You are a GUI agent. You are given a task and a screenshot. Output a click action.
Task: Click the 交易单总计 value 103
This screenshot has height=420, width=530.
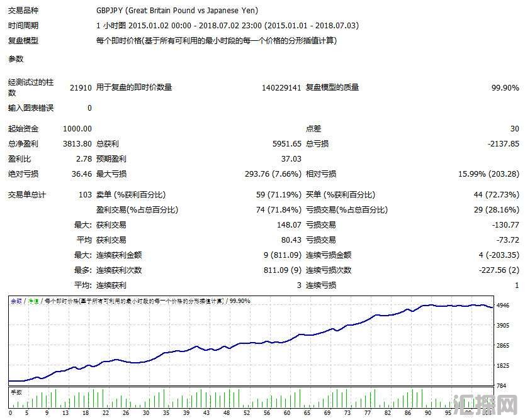pyautogui.click(x=85, y=194)
